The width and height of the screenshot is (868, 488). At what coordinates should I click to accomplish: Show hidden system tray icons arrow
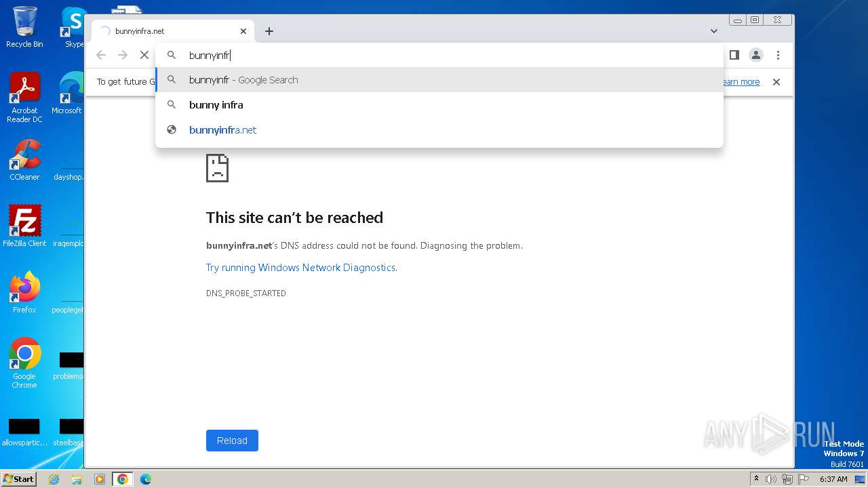click(x=757, y=479)
